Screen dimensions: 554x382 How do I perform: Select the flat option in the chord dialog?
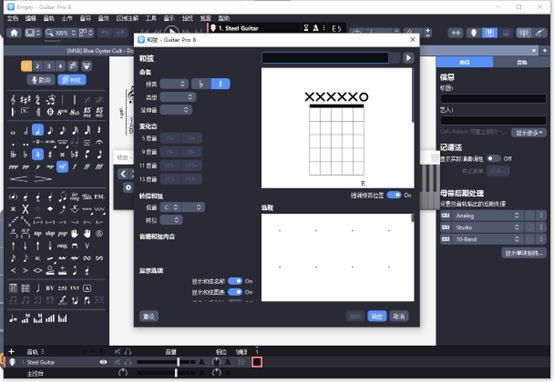pos(201,84)
